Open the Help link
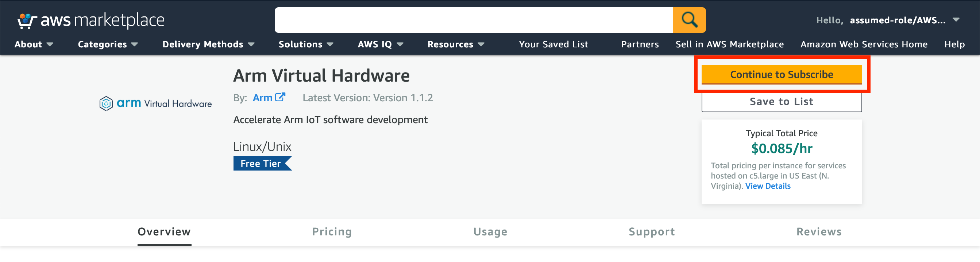 pyautogui.click(x=954, y=44)
